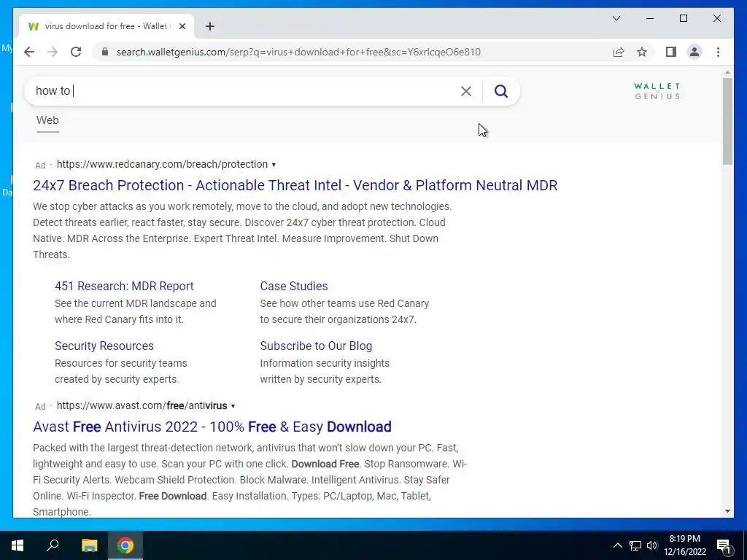The width and height of the screenshot is (747, 560).
Task: Open the Windows Start menu
Action: (18, 545)
